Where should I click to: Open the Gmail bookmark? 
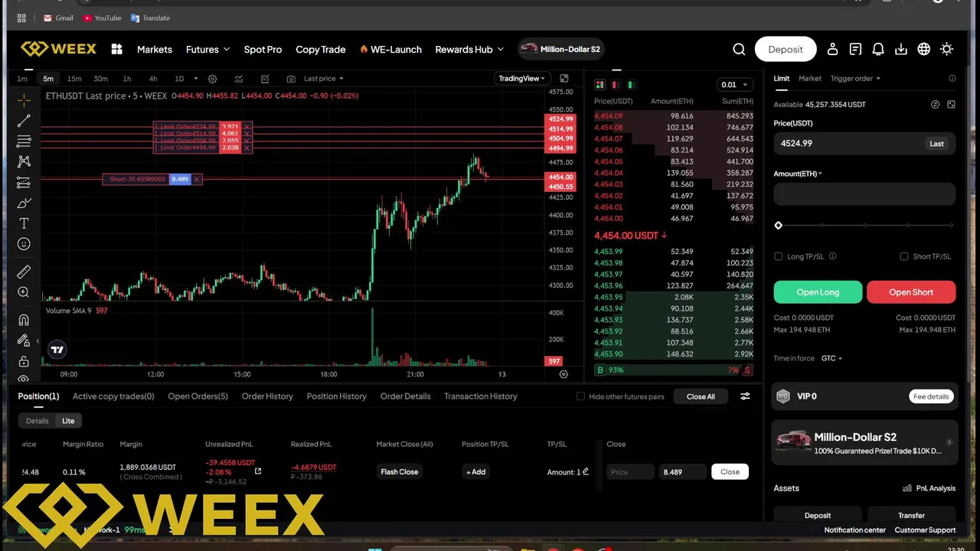click(x=58, y=18)
